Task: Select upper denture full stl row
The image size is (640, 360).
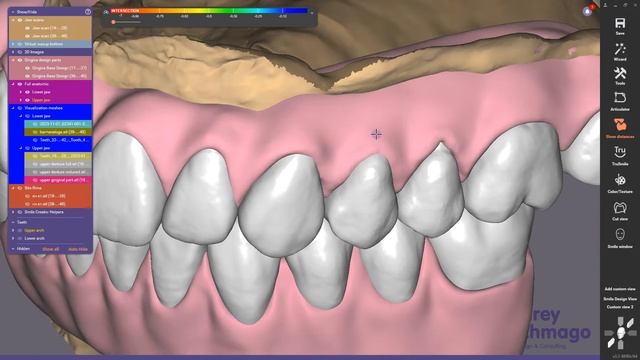Action: point(58,164)
